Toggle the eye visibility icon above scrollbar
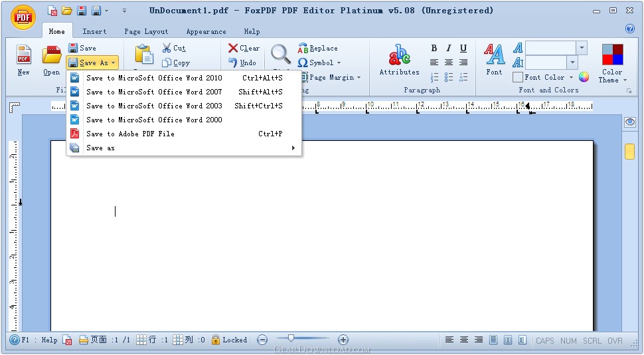This screenshot has width=644, height=355. click(x=629, y=122)
